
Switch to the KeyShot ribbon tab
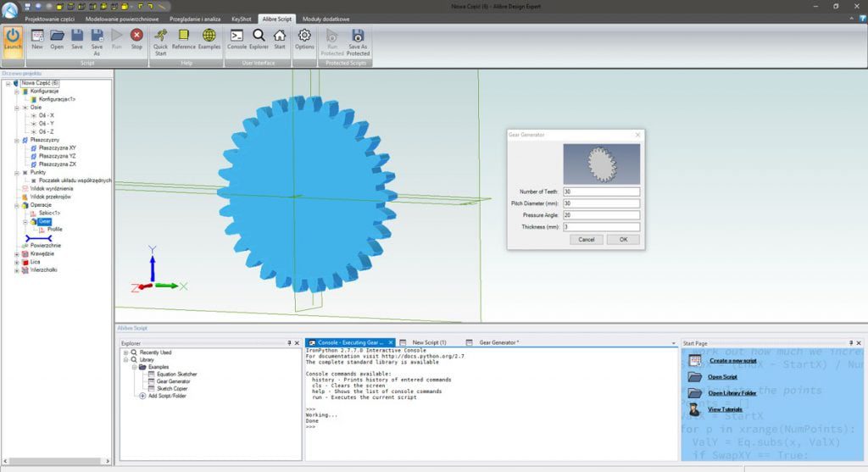242,18
